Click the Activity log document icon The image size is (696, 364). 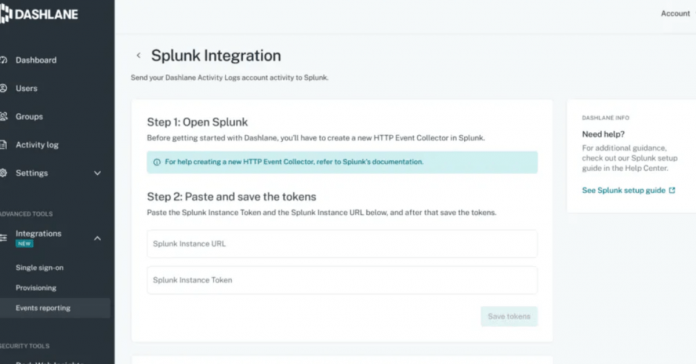(3, 145)
